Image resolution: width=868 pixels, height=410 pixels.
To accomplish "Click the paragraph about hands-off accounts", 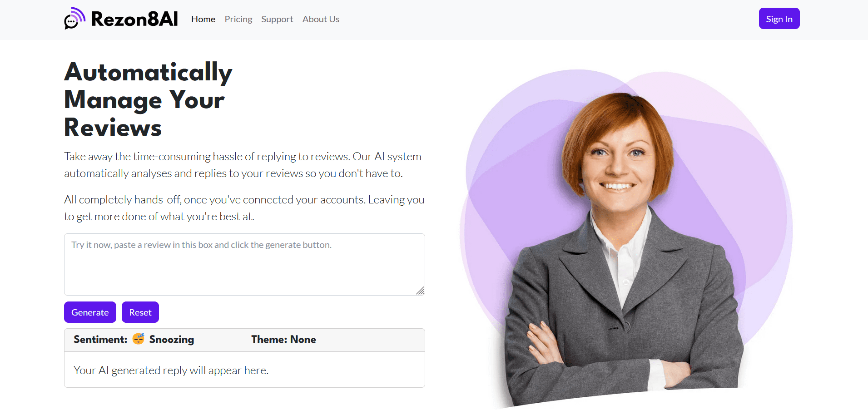I will (x=244, y=208).
